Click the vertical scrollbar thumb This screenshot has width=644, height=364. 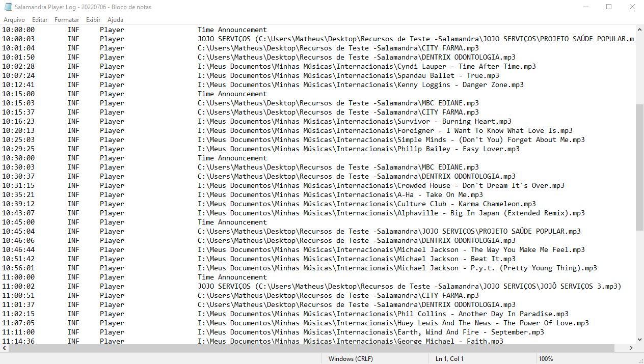(x=639, y=168)
